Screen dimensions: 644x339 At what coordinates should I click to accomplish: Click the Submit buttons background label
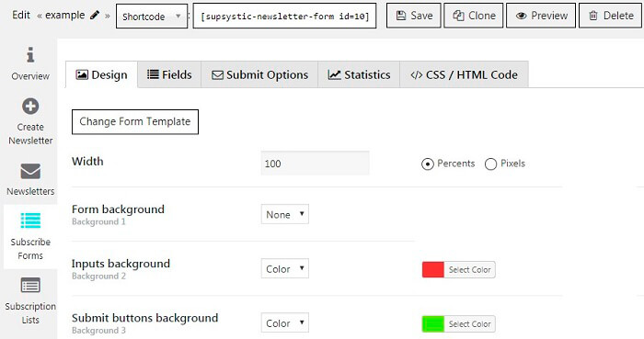145,318
